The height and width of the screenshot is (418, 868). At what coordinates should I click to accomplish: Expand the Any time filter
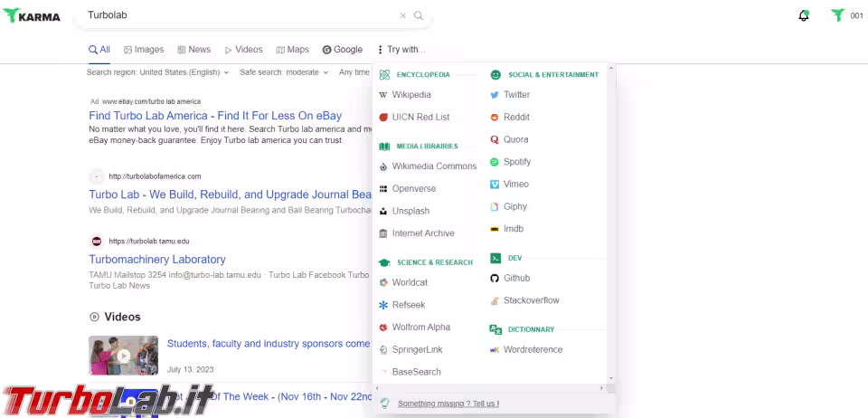pyautogui.click(x=354, y=72)
